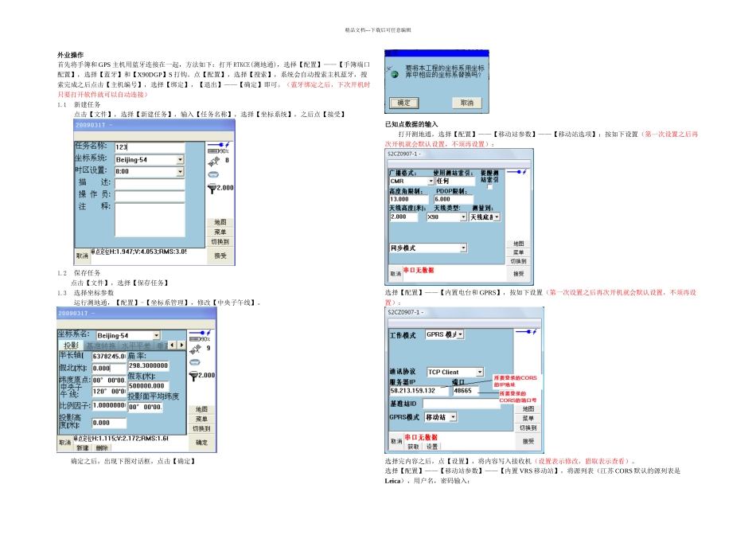This screenshot has width=756, height=535.
Task: Click the receiver icon in new task dialog
Action: 213,174
